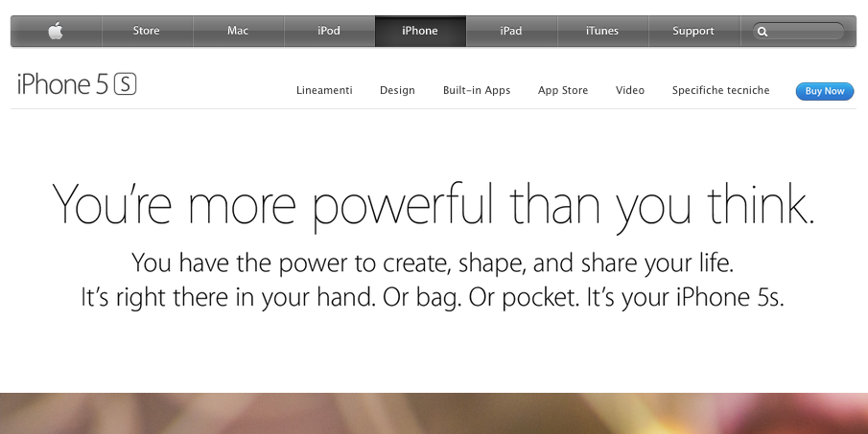The image size is (868, 434).
Task: Click the Apple logo home icon
Action: click(x=56, y=31)
